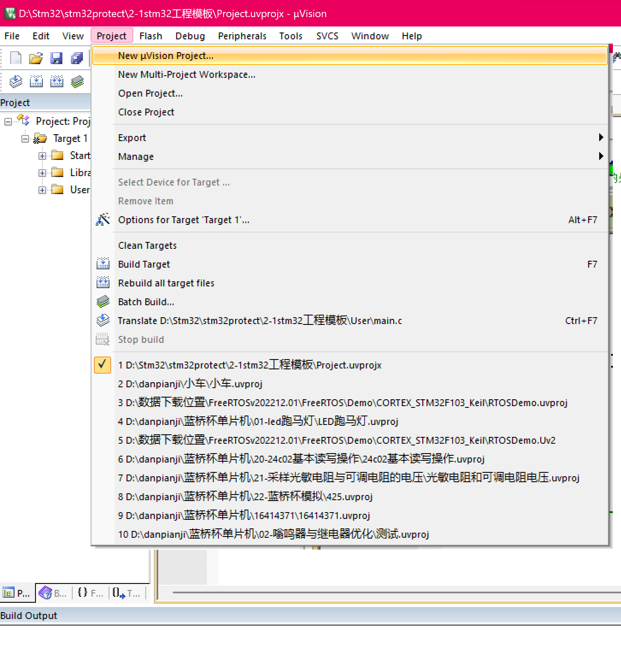Expand the Libra folder node
Image resolution: width=621 pixels, height=672 pixels.
pos(42,173)
